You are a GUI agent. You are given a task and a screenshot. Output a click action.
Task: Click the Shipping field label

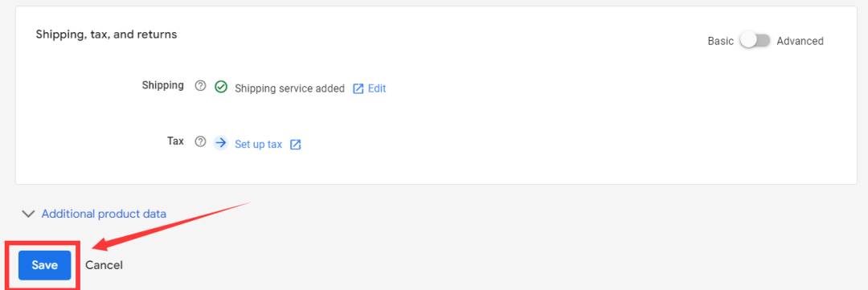[x=162, y=85]
